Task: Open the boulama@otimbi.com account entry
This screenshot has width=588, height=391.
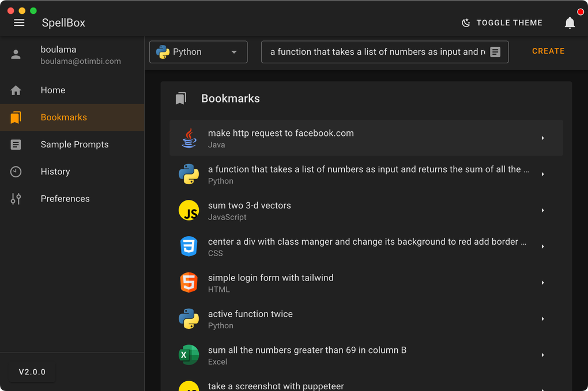Action: coord(72,55)
